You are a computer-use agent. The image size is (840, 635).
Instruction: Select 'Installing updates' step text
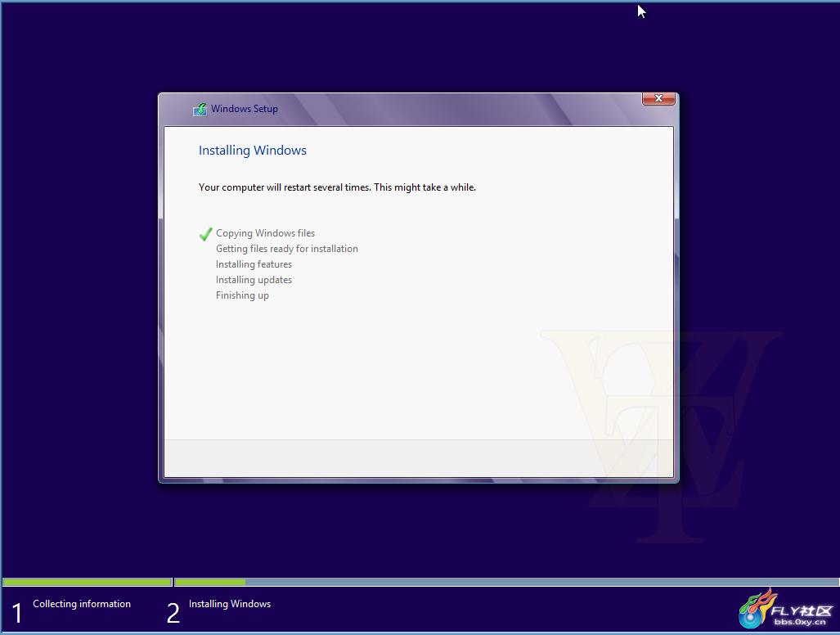click(254, 280)
